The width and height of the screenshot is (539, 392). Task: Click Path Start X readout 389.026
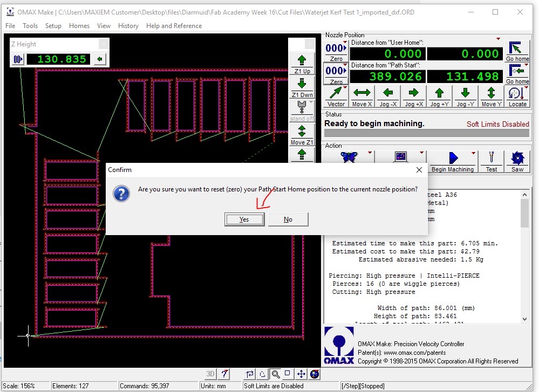tap(388, 76)
